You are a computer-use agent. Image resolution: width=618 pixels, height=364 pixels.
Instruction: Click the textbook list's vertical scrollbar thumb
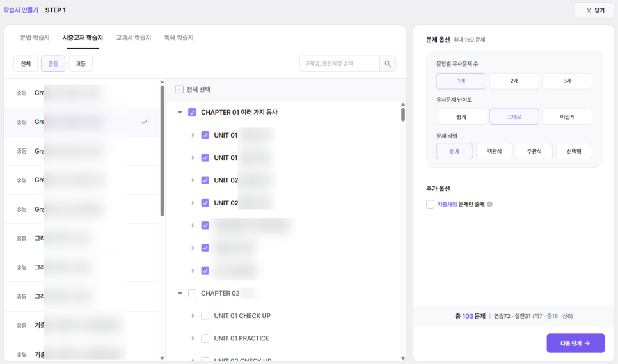pos(162,151)
